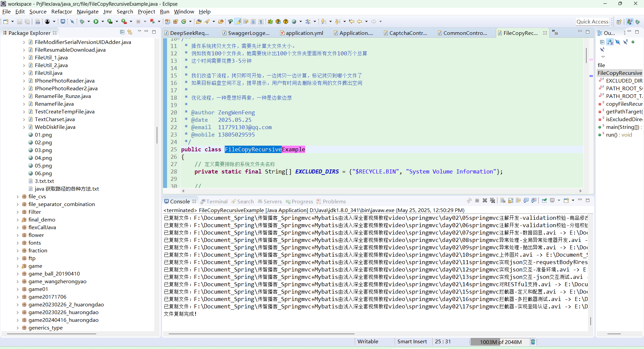Click the Open Perspective icon
Viewport: 644px width, 349px height.
[x=619, y=22]
